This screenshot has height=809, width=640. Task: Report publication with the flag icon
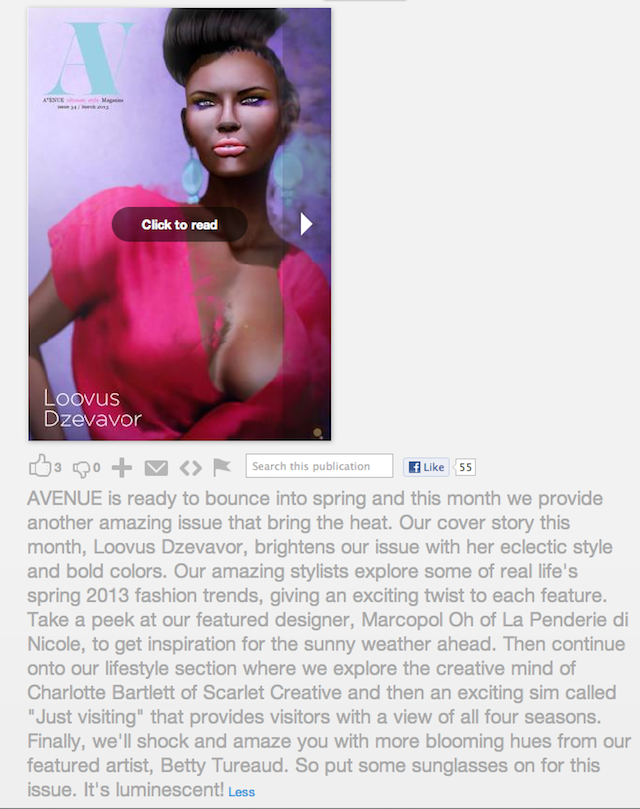221,467
